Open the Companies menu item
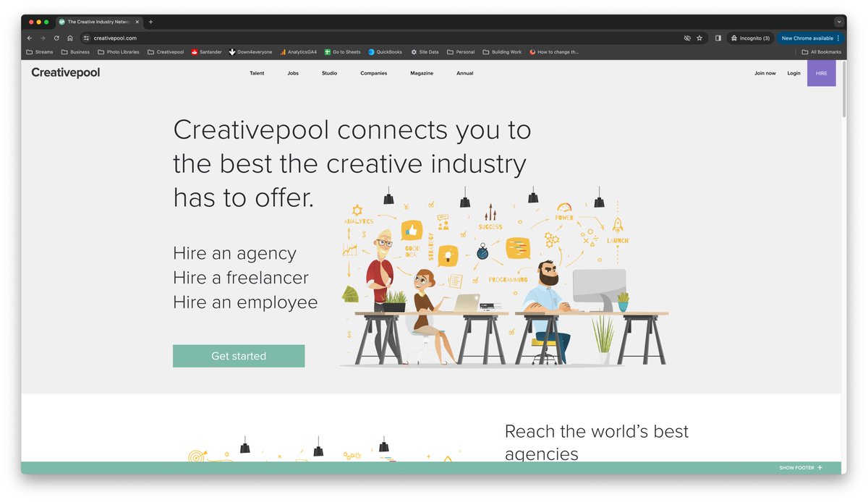 click(374, 73)
